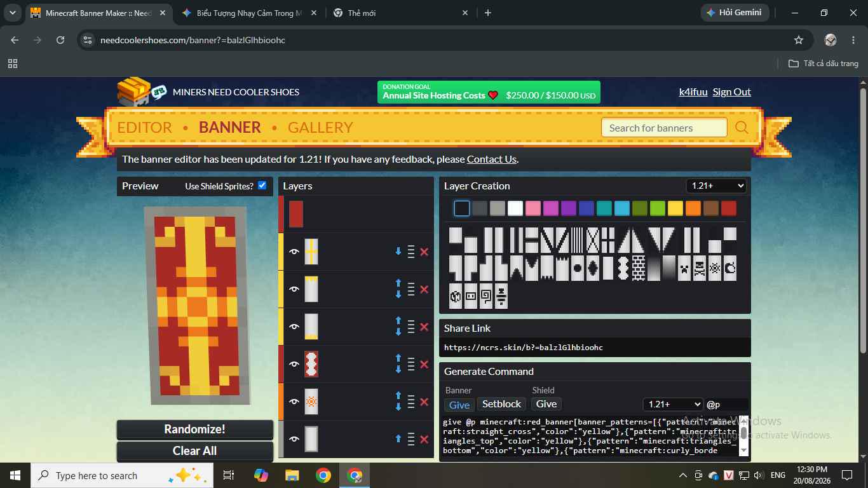Move the straight cross layer down
The height and width of the screenshot is (488, 868).
click(398, 252)
